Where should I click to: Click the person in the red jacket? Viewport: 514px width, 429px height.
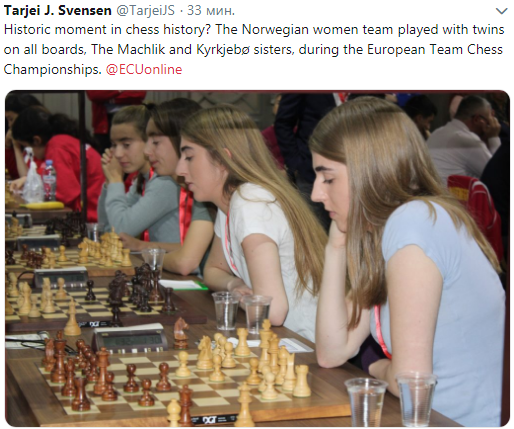[57, 160]
